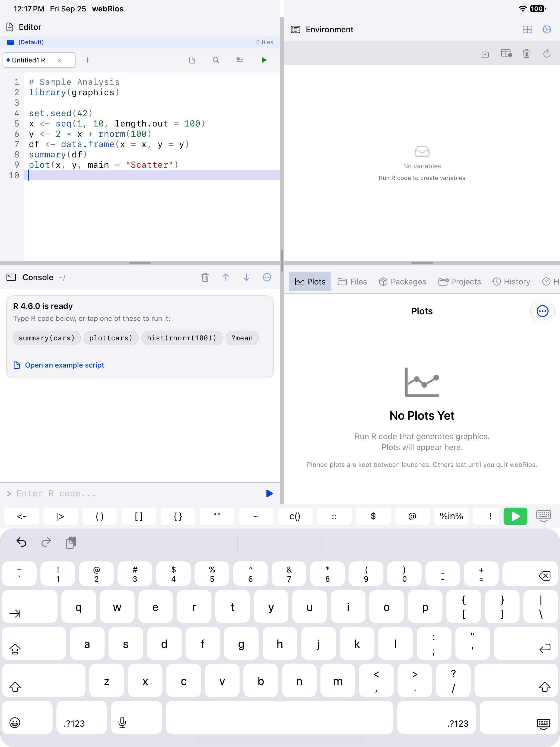The image size is (560, 747).
Task: Submit console code with blue play button
Action: 269,493
